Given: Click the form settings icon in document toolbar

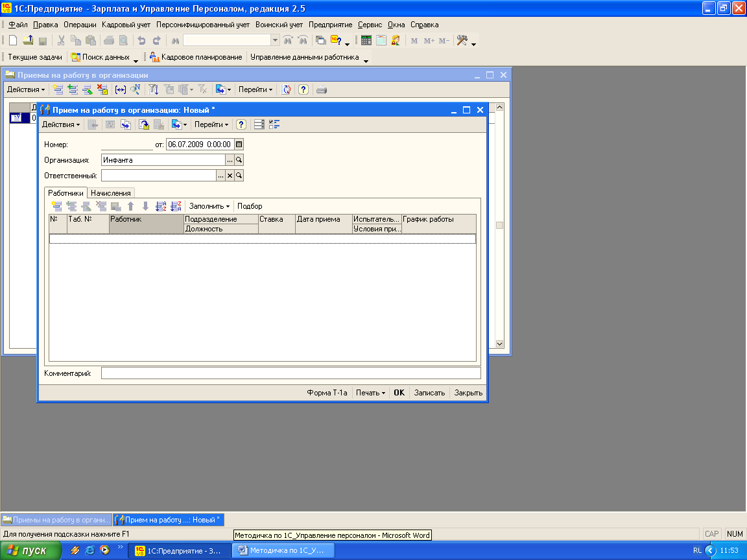Looking at the screenshot, I should click(259, 124).
